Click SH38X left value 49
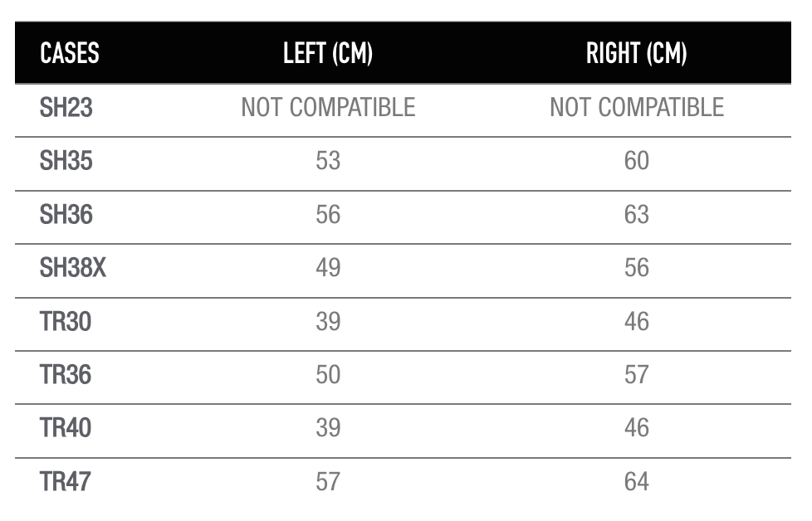This screenshot has height=521, width=812. 328,268
